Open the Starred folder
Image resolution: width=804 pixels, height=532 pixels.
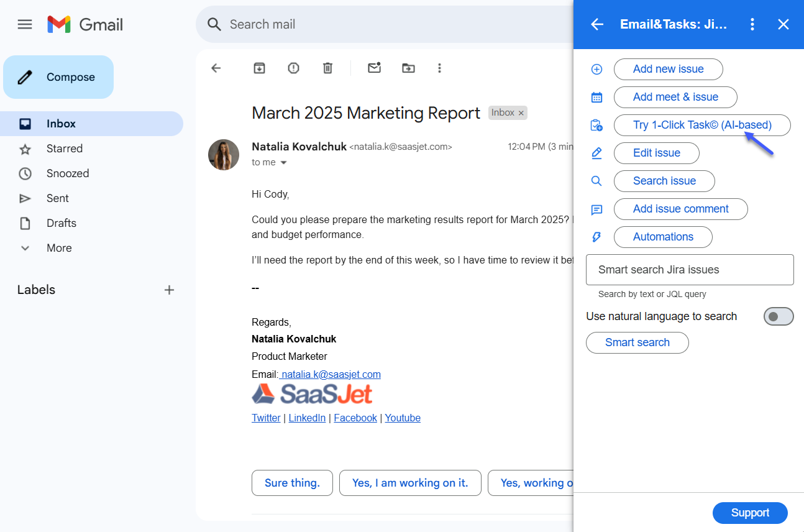(64, 149)
